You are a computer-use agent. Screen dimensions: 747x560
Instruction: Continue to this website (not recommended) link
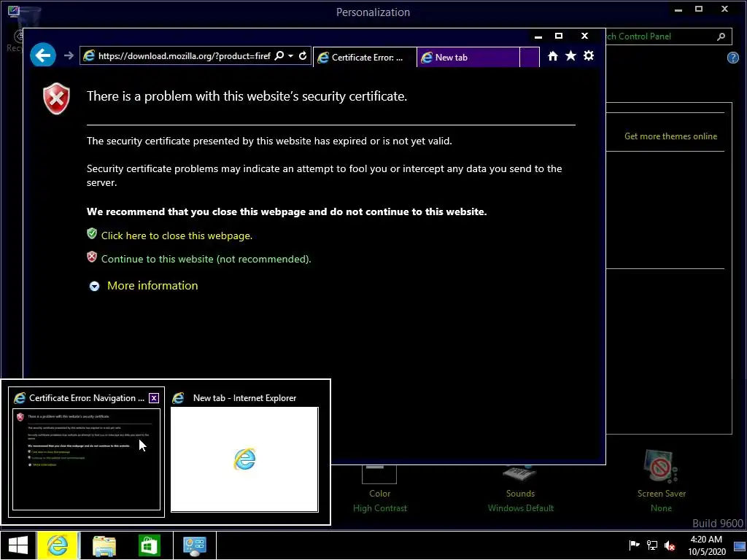[x=206, y=259]
